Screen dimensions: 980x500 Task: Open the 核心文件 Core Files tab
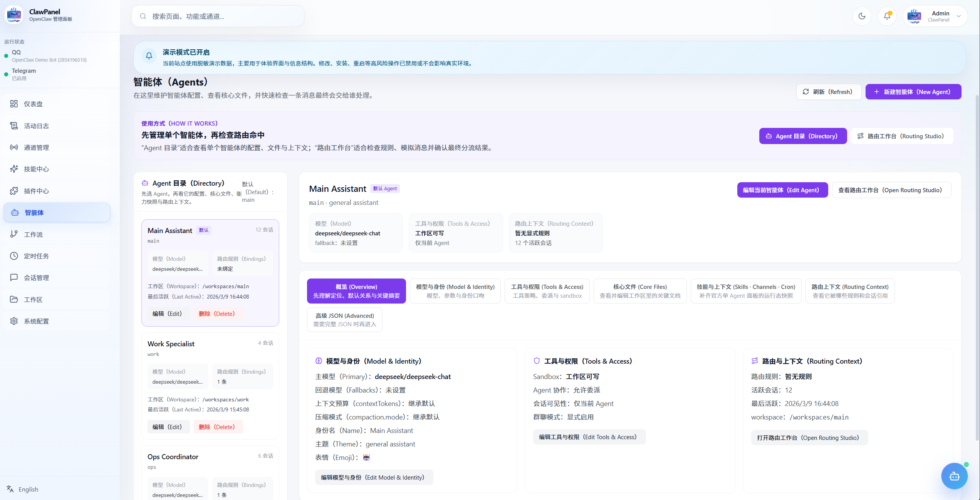click(x=640, y=291)
